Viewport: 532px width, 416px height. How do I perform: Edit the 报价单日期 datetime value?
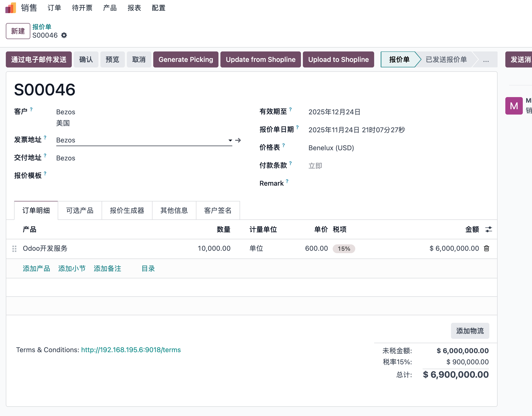(x=357, y=130)
